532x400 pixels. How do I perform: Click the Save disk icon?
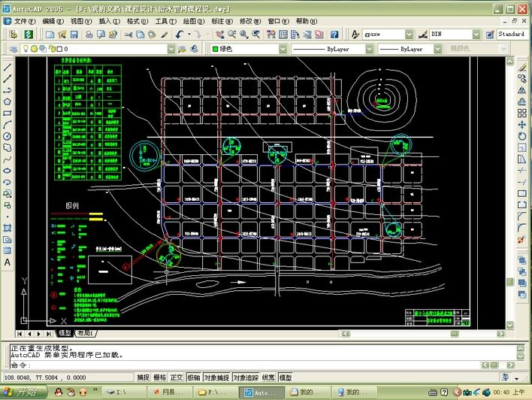[74, 35]
